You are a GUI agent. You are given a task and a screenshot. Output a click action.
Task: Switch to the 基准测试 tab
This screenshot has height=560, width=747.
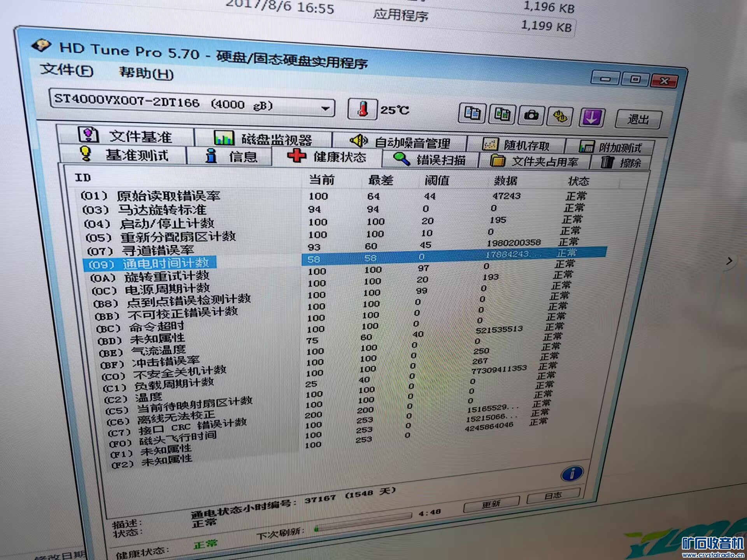click(123, 154)
